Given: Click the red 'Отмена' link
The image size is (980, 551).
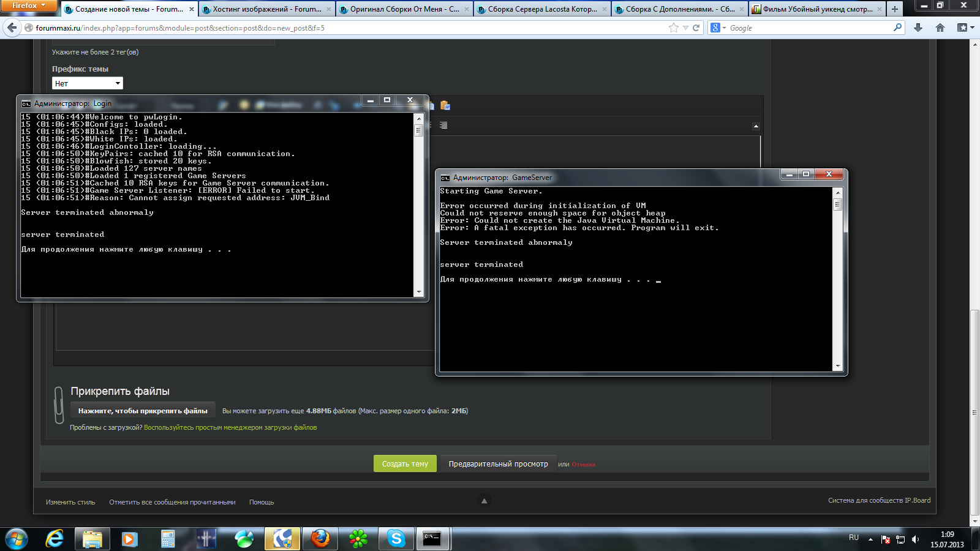Looking at the screenshot, I should [584, 465].
